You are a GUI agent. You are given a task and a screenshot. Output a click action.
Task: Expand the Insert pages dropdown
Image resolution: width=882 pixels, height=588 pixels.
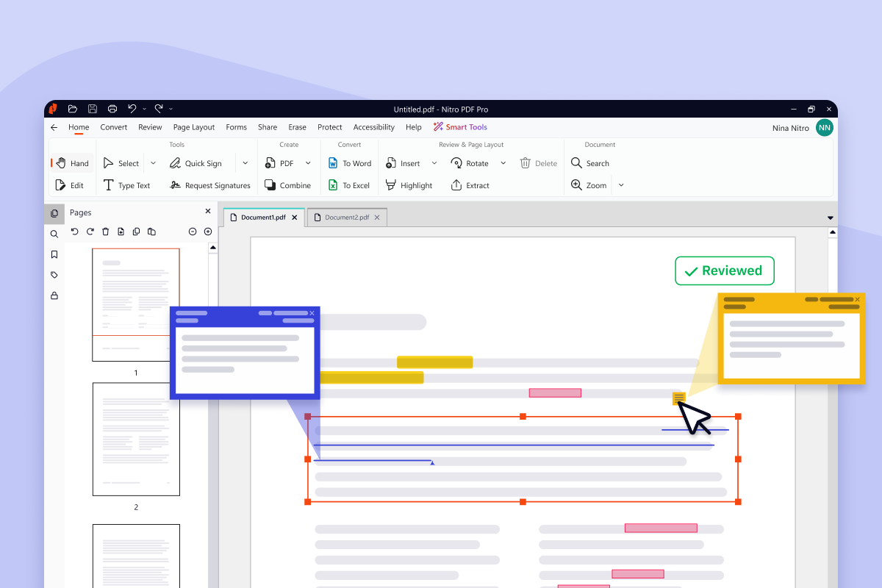(434, 163)
